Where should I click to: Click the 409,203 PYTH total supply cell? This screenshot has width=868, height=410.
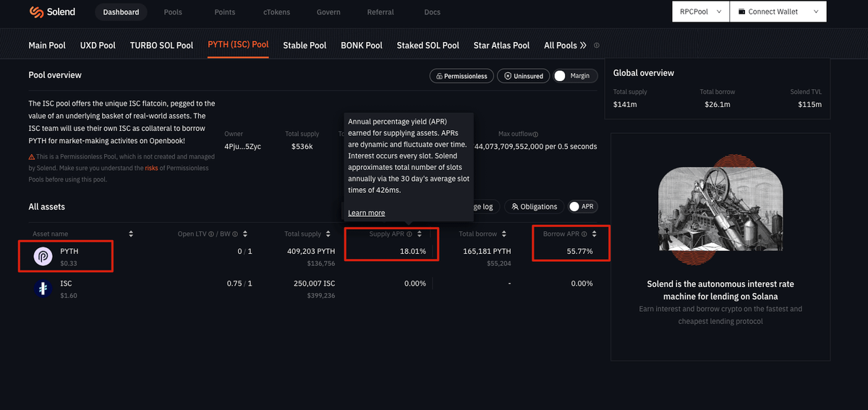click(310, 251)
